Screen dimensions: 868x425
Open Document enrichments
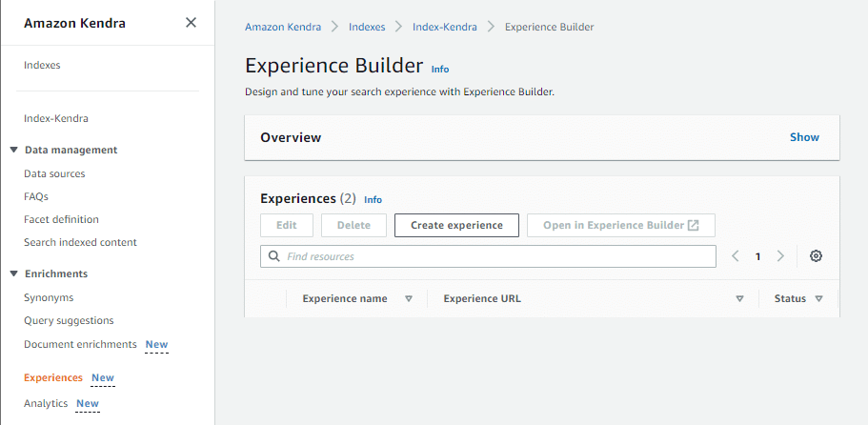(x=80, y=344)
